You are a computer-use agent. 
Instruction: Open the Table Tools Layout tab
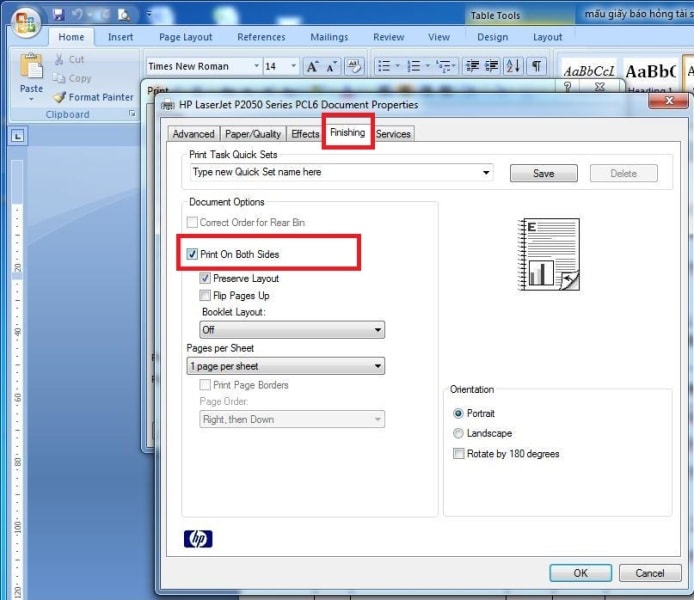547,37
